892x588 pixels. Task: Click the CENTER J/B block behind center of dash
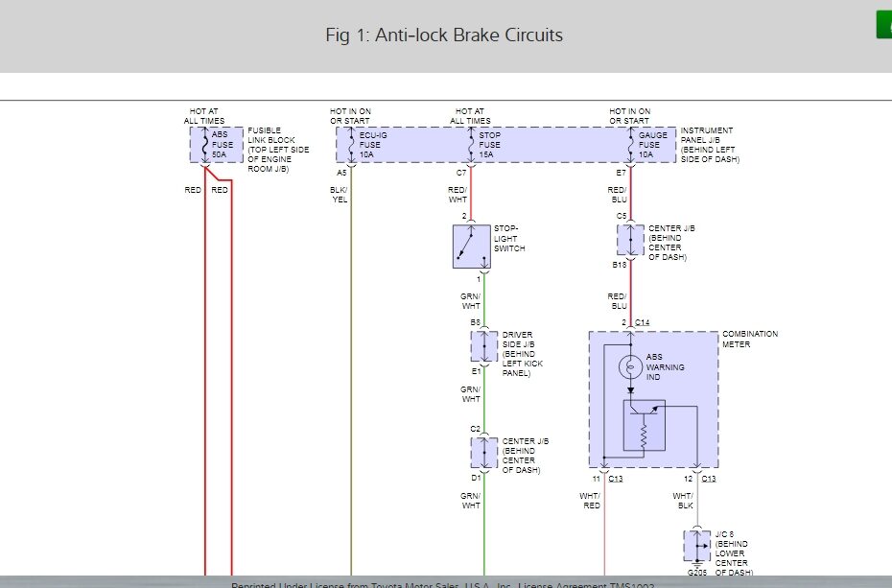click(482, 451)
